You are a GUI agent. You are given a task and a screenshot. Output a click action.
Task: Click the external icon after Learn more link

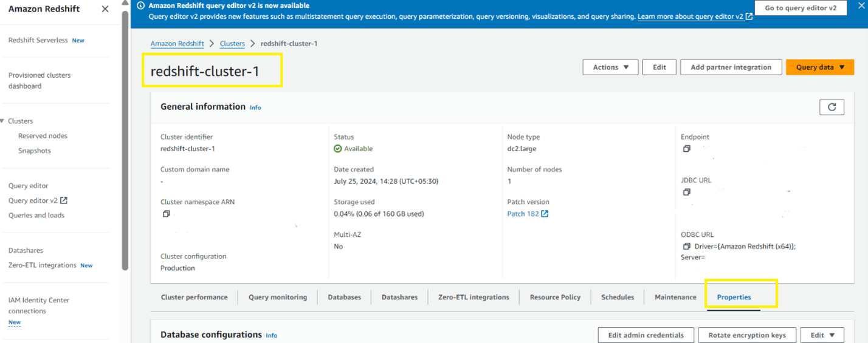[x=749, y=17]
